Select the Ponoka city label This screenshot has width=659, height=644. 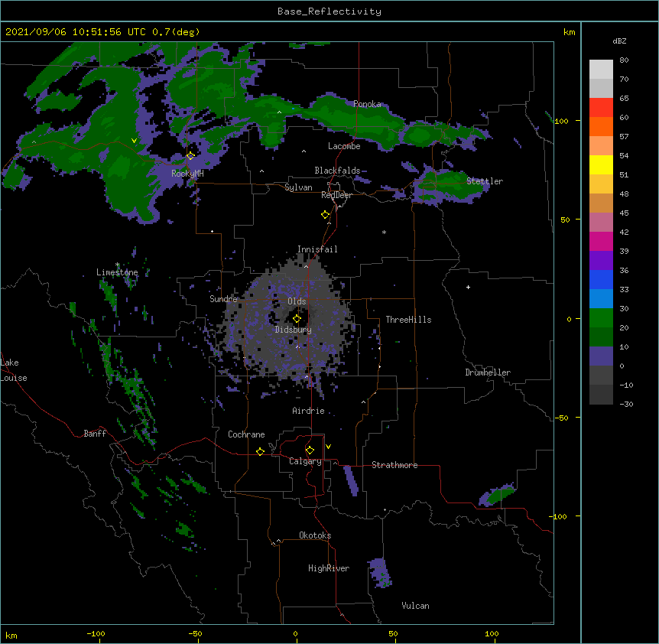[367, 104]
